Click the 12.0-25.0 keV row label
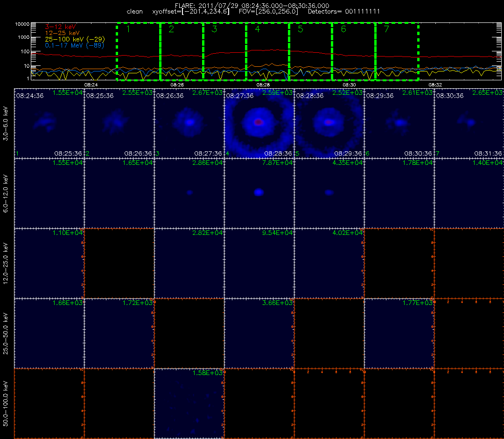Image resolution: width=504 pixels, height=439 pixels. click(6, 263)
